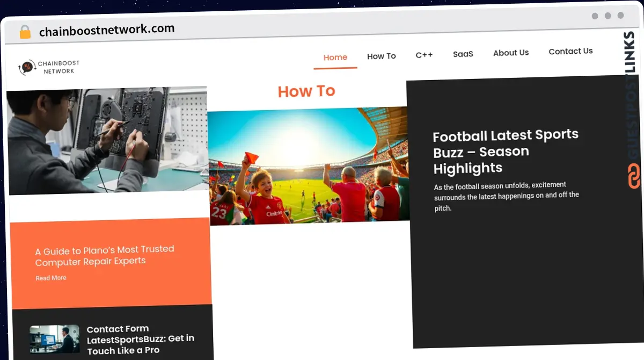
Task: Click the first gray window dot
Action: (595, 16)
